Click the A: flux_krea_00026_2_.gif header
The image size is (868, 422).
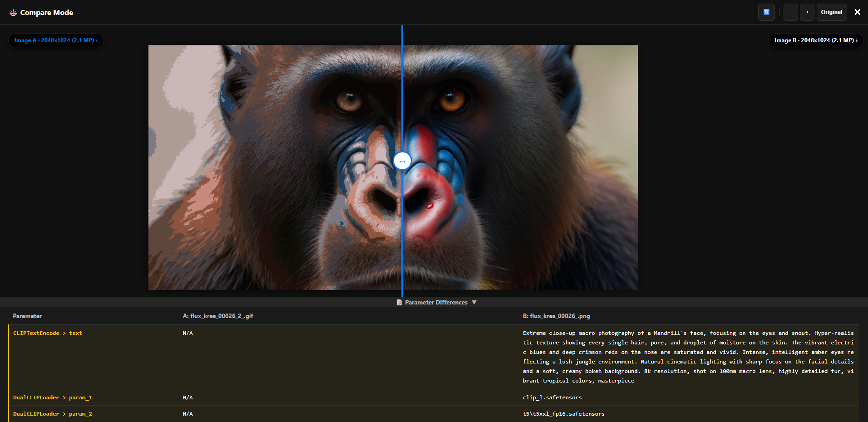tap(217, 316)
